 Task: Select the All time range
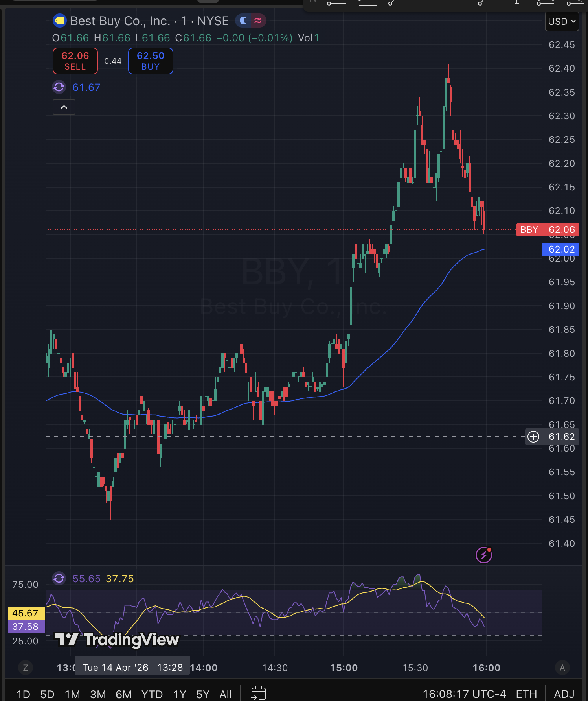[226, 694]
